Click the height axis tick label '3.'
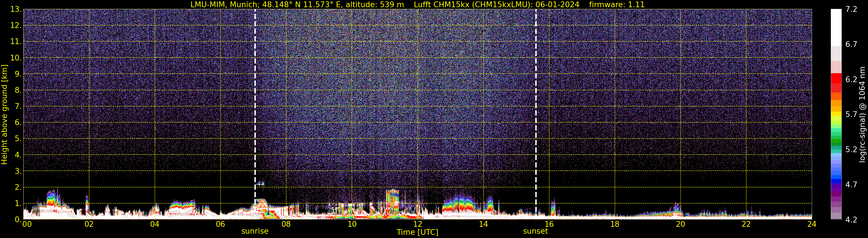Screen dimensions: 868x238 tap(18, 171)
